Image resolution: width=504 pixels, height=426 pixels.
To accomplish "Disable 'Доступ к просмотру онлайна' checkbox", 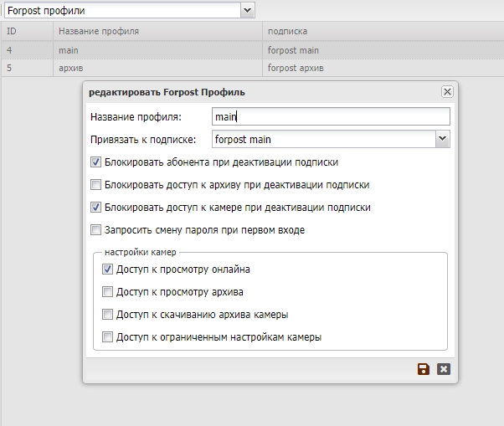I will tap(107, 269).
